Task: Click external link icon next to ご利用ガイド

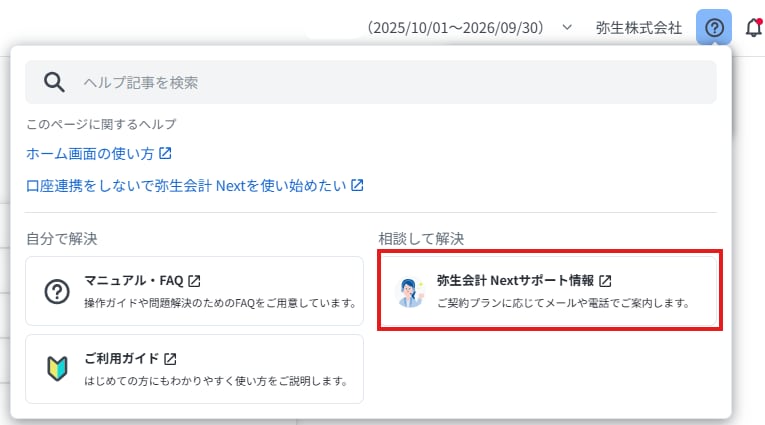Action: coord(170,359)
